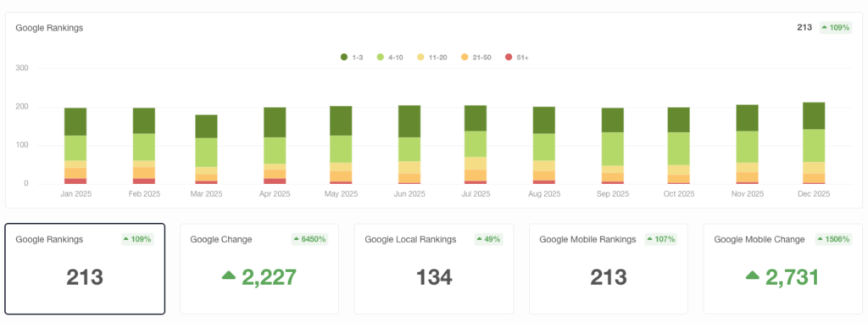The height and width of the screenshot is (323, 868).
Task: Select the Google Rankings metric card
Action: pyautogui.click(x=85, y=269)
